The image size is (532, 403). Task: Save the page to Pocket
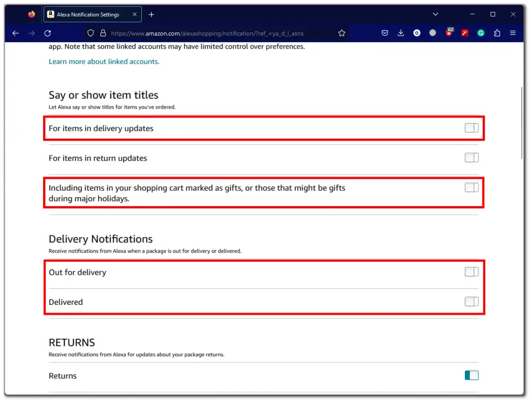[x=385, y=33]
